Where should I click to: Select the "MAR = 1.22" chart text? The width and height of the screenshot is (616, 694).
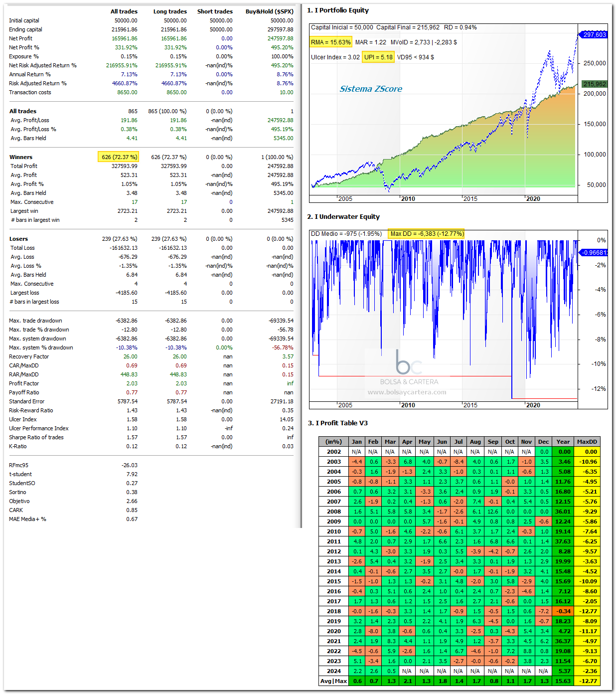(x=371, y=42)
